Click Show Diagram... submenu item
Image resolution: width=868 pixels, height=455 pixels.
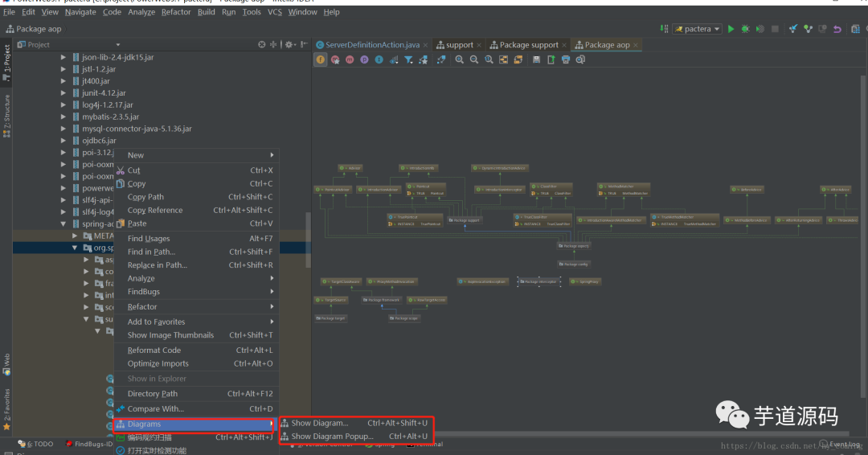click(356, 423)
